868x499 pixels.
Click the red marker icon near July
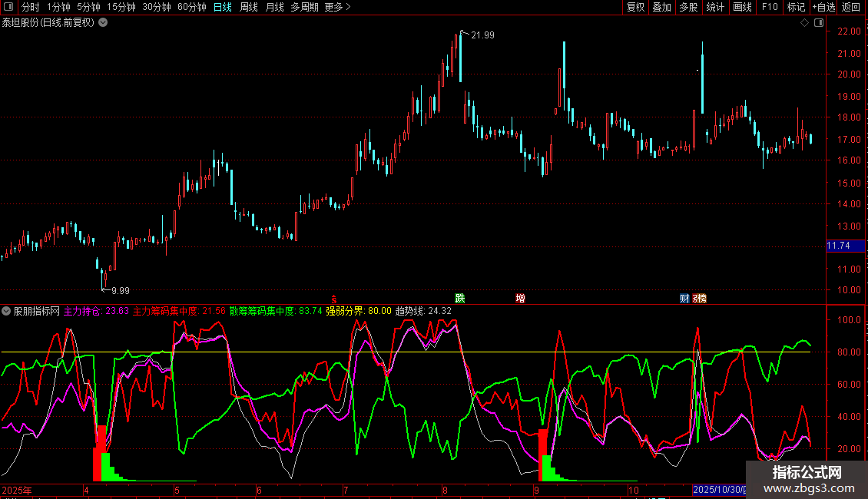333,299
